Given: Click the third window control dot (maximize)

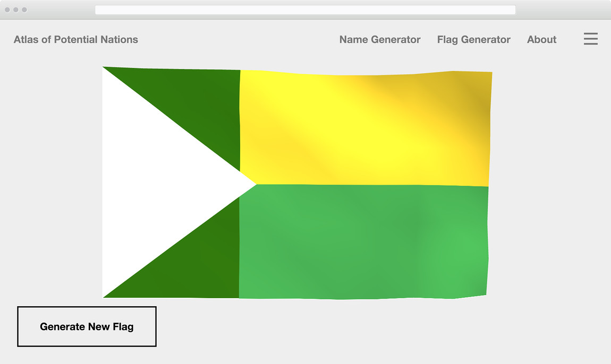Looking at the screenshot, I should tap(24, 10).
